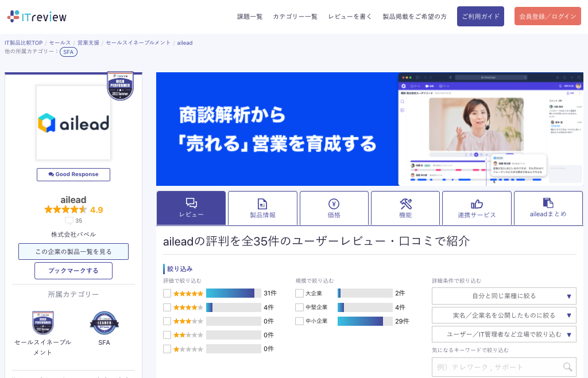
Task: Click the 4件 four-star rating bar
Action: [234, 307]
